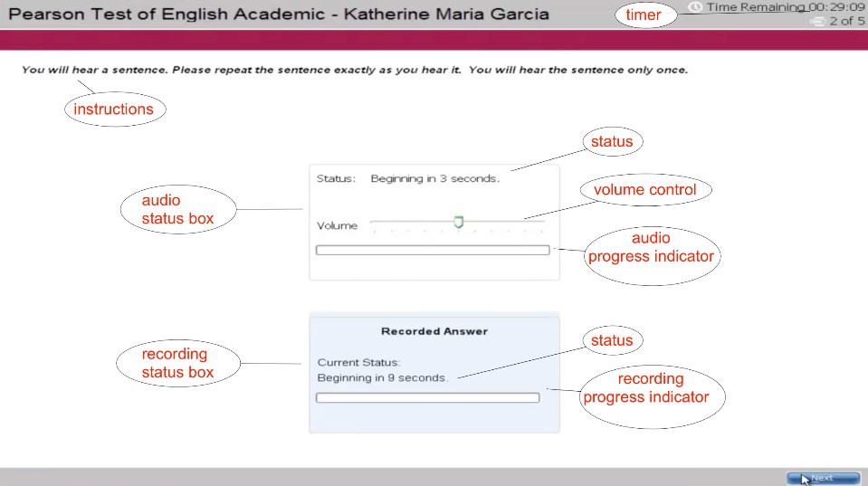Click the 'Current Status:' label
868x486 pixels.
pos(358,362)
